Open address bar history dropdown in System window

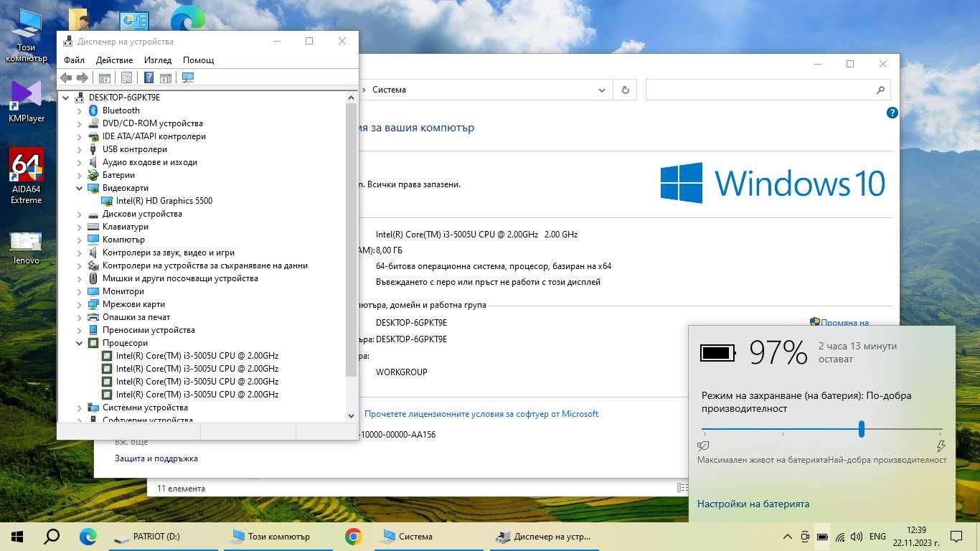click(603, 90)
